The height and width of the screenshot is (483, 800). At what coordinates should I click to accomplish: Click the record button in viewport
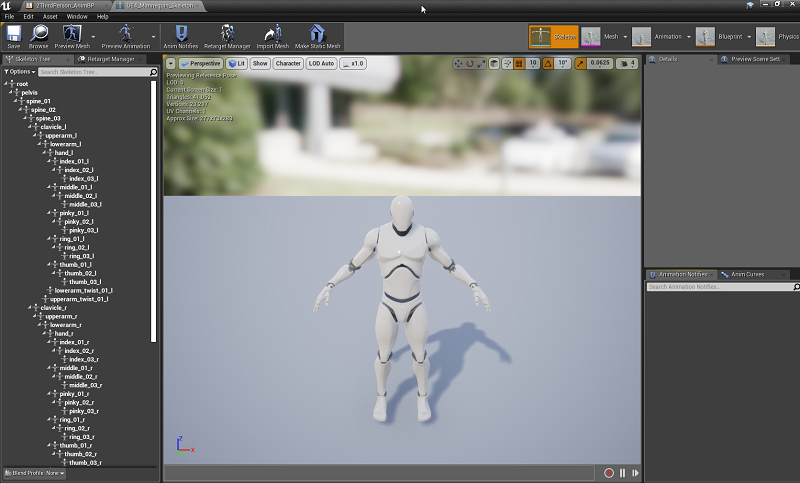pyautogui.click(x=608, y=473)
